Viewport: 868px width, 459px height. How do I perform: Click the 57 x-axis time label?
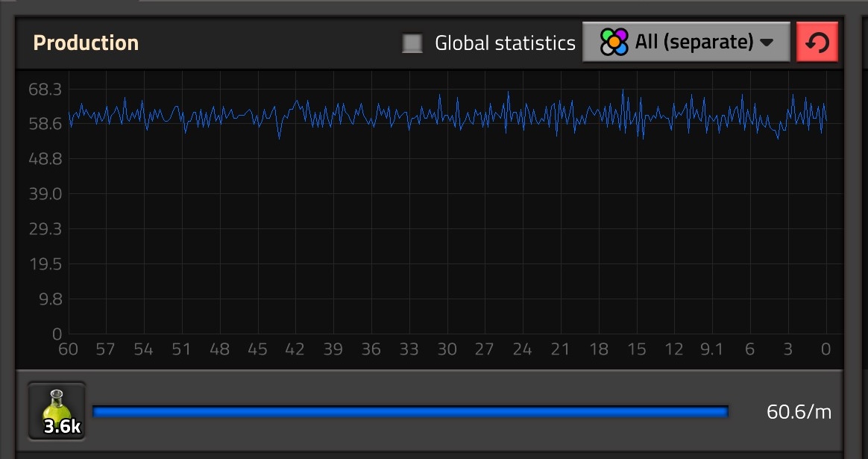point(105,349)
